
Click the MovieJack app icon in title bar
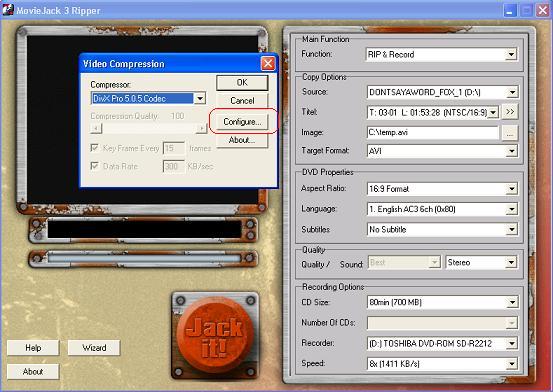(x=7, y=10)
